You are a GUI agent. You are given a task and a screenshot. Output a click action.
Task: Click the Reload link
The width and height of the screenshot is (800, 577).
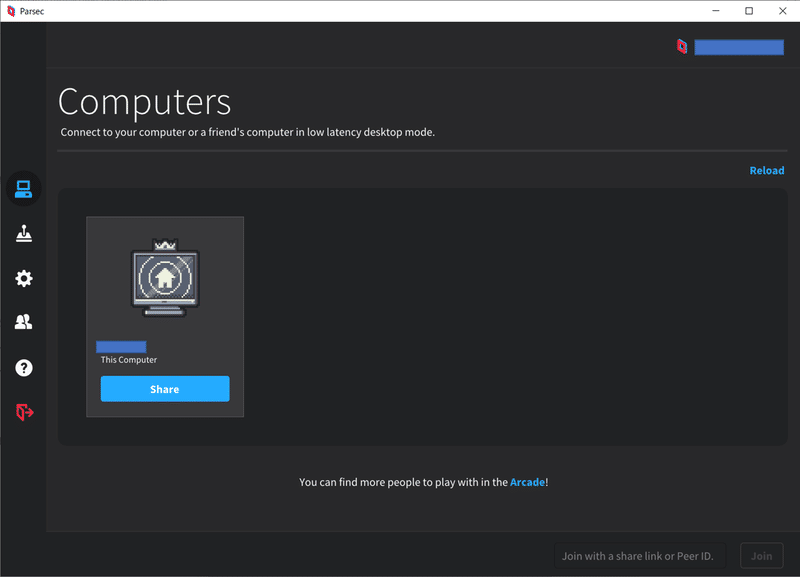pos(766,170)
